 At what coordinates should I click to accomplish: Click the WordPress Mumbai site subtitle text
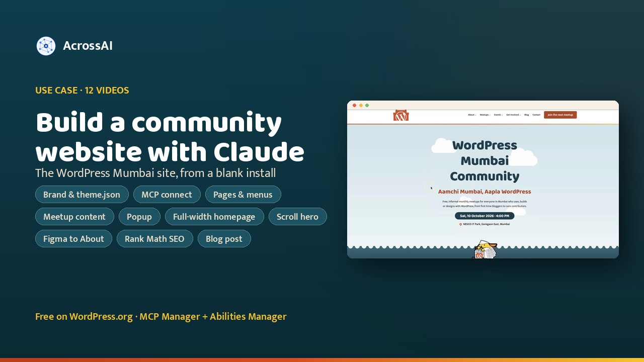pos(155,173)
